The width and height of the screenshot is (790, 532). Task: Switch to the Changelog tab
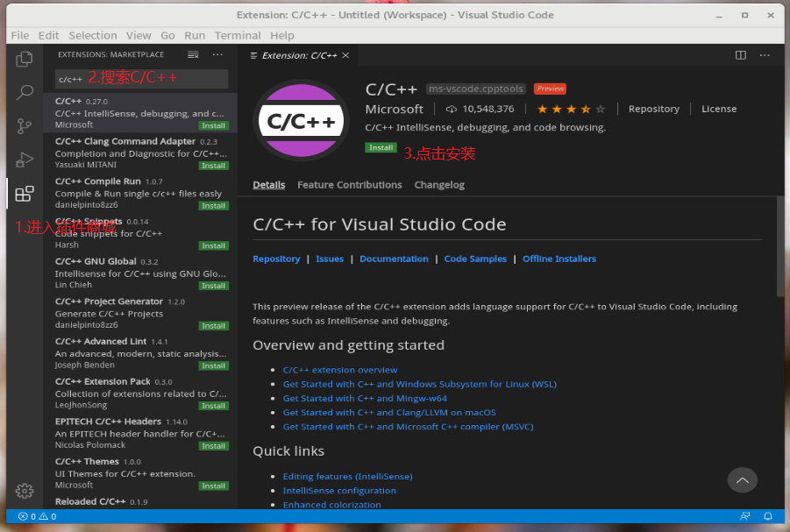point(439,185)
